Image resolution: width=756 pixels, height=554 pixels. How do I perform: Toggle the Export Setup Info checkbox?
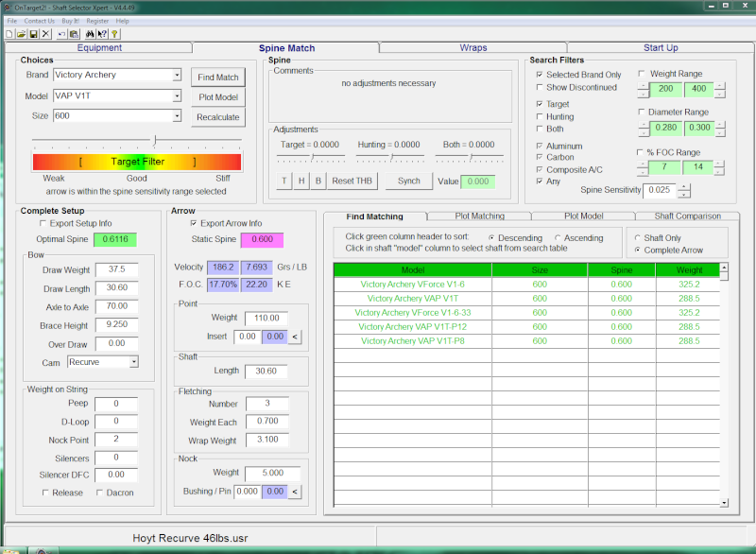(43, 223)
